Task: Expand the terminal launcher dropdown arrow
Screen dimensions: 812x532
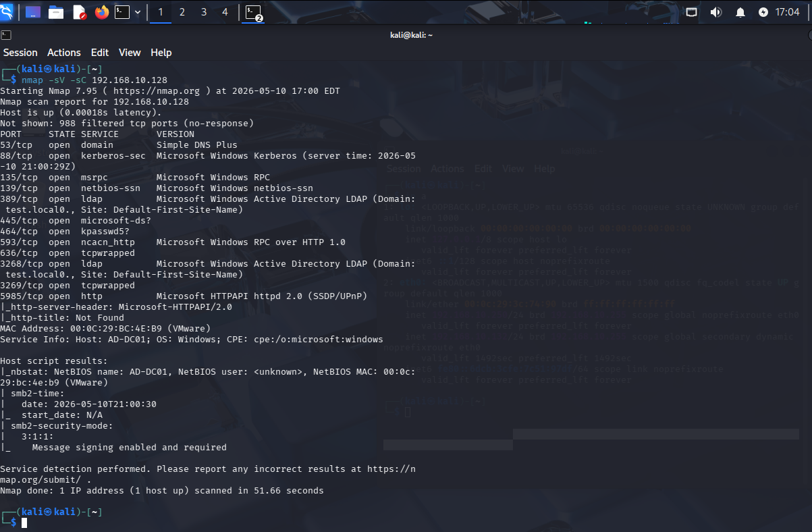Action: (138, 12)
